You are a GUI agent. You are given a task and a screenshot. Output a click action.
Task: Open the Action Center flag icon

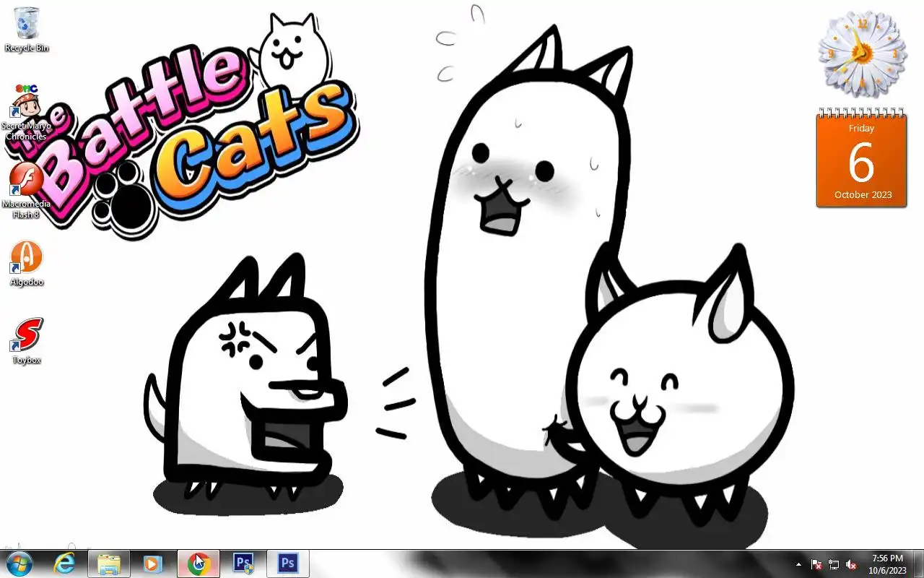[x=816, y=564]
